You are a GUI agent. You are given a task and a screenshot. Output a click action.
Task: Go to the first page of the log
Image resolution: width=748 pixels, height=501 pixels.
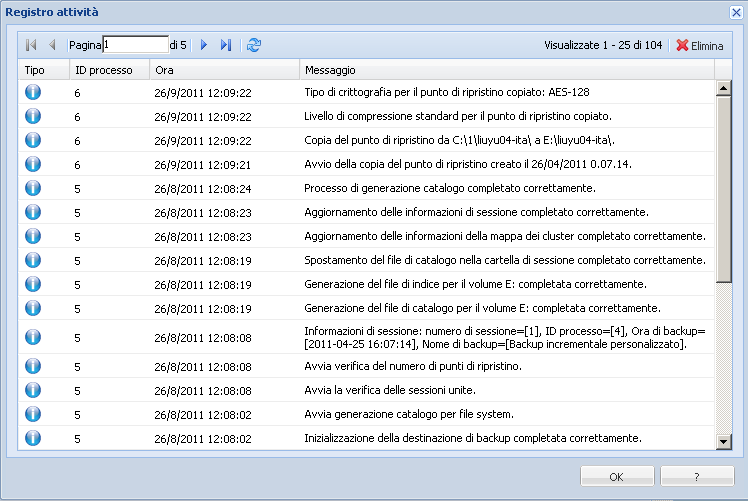31,45
